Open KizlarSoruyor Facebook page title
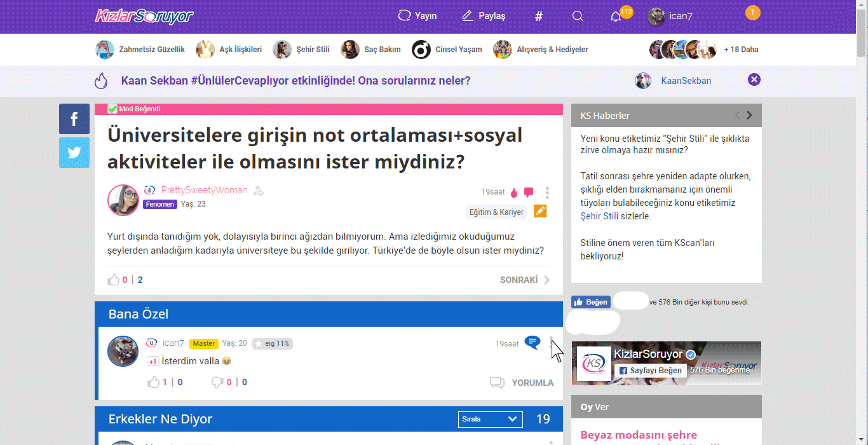The height and width of the screenshot is (445, 868). pyautogui.click(x=648, y=354)
